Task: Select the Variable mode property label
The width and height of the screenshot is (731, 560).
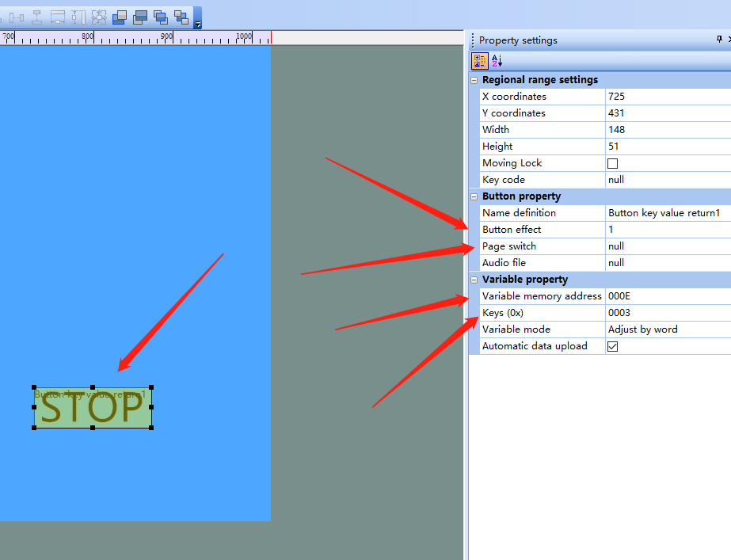Action: 516,330
